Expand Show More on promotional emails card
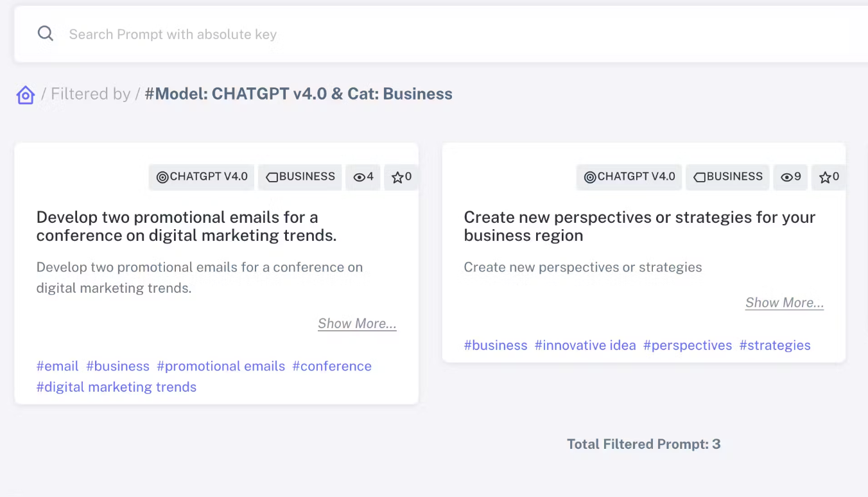868x497 pixels. click(x=357, y=324)
